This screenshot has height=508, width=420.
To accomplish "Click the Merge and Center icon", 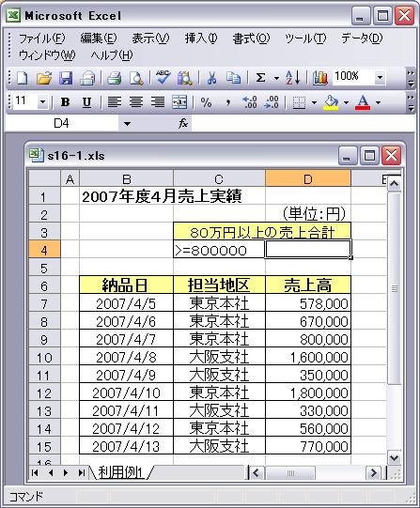I will coord(179,102).
